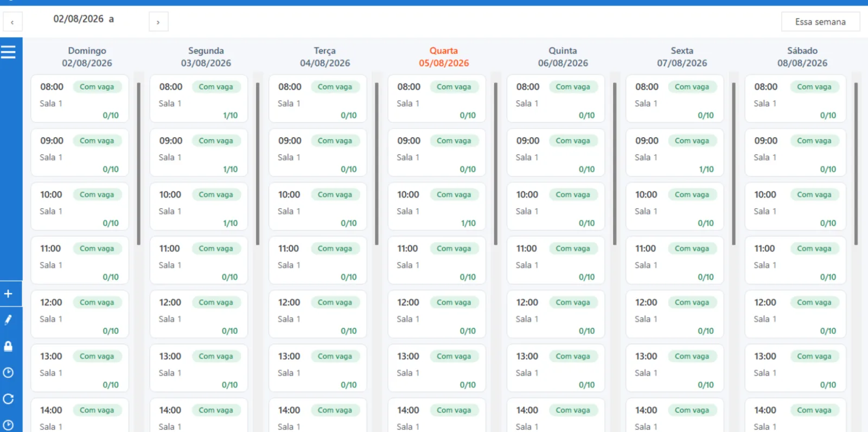Open the Domingo 08:00 Sala 1 slot

(80, 99)
